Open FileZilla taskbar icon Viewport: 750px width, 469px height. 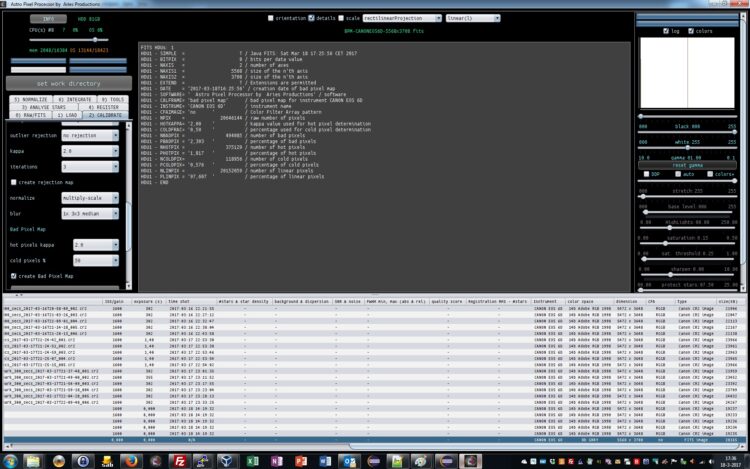(179, 461)
